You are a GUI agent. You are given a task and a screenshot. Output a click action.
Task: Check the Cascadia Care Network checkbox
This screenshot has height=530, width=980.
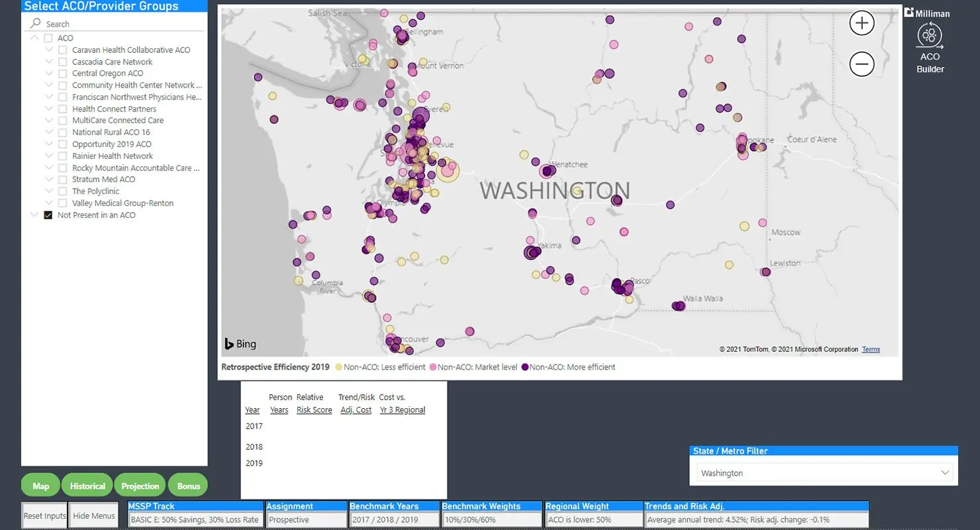[x=63, y=62]
